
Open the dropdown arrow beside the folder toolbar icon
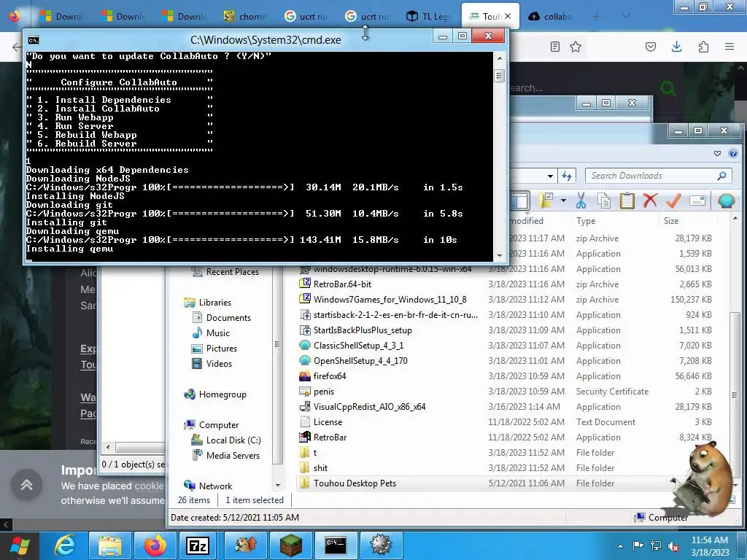(x=563, y=201)
